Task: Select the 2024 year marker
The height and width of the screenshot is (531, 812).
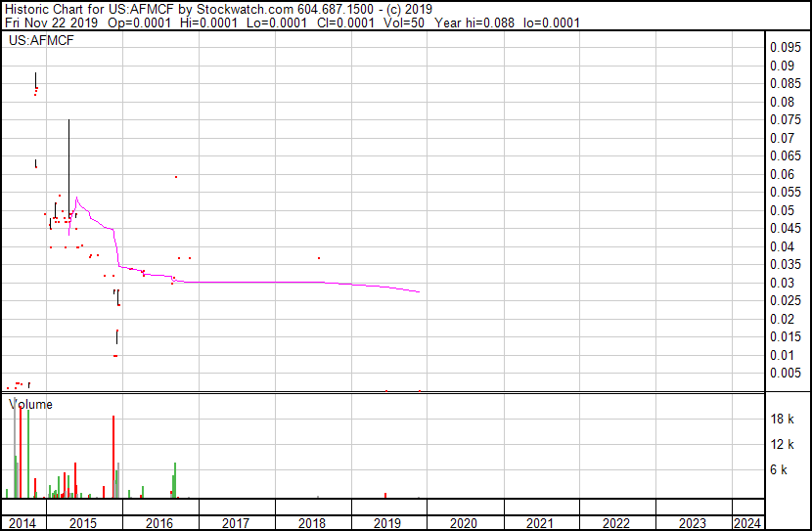Action: point(748,523)
